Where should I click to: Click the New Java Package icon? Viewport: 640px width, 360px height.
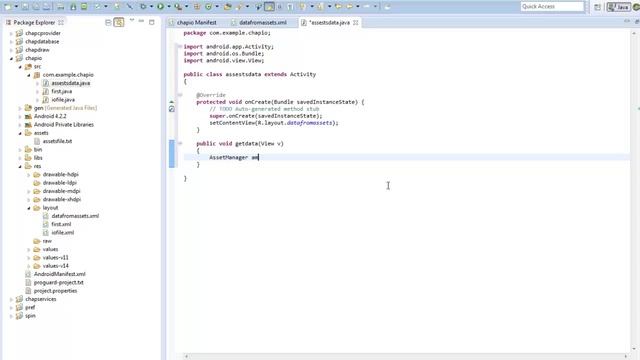click(x=197, y=7)
